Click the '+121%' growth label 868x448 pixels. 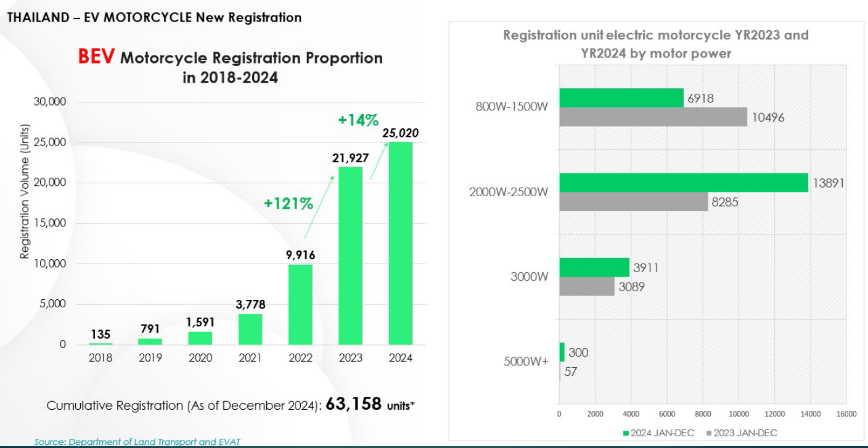[289, 203]
